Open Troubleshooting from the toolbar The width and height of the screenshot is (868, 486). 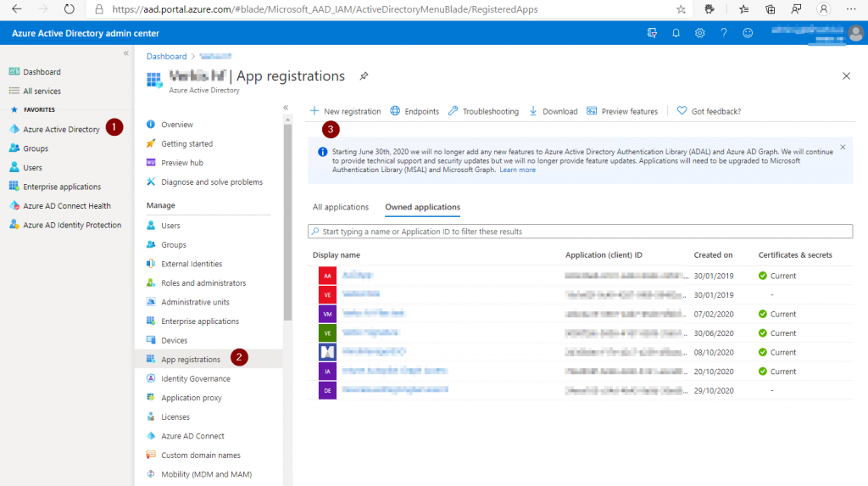click(483, 111)
